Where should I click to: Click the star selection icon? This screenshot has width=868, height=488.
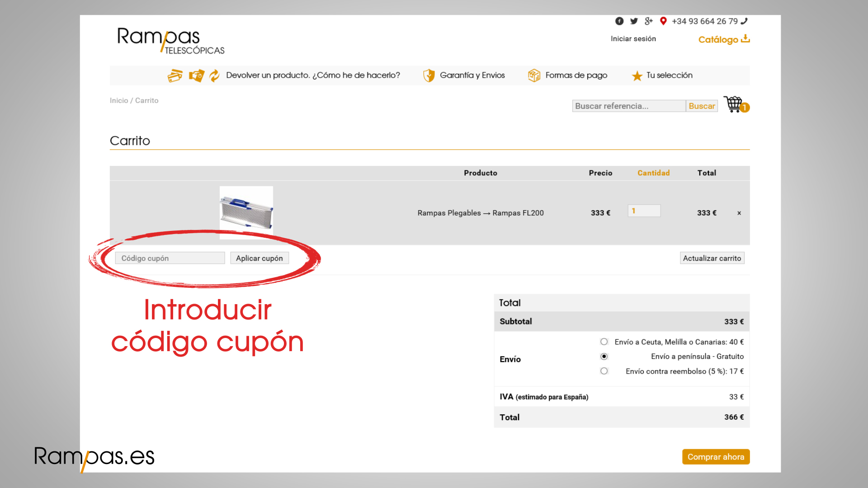click(x=637, y=76)
